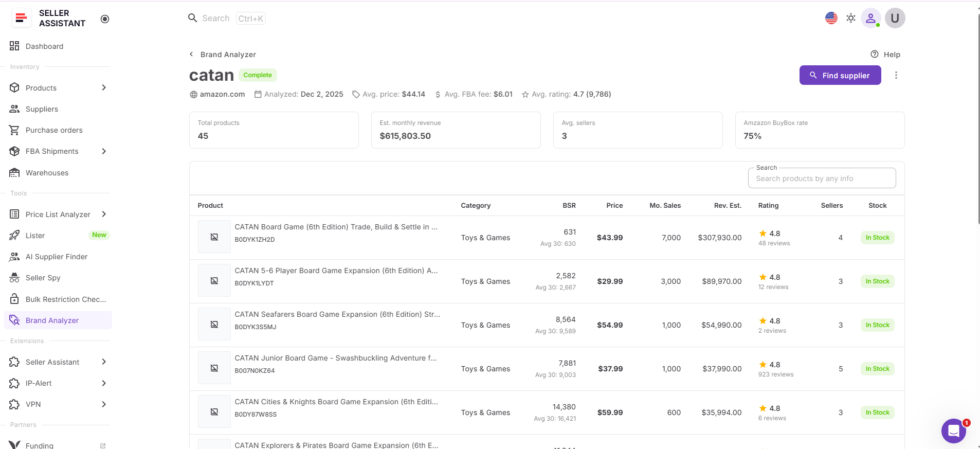This screenshot has width=980, height=449.
Task: Click the $307,930.00 revenue estimate cell
Action: tap(719, 238)
